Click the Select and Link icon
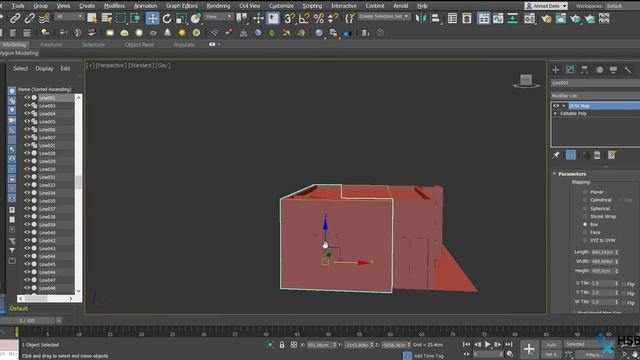 [15, 18]
